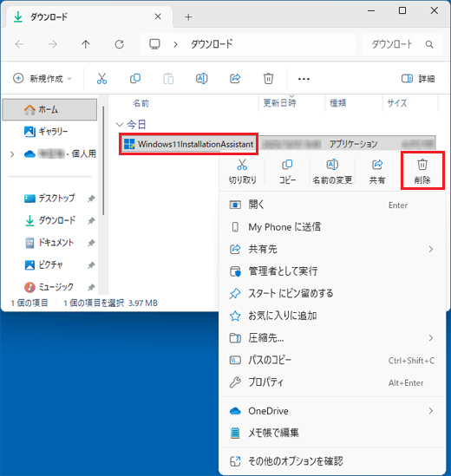The width and height of the screenshot is (451, 476).
Task: Open the 新規作成 dropdown
Action: (x=42, y=79)
